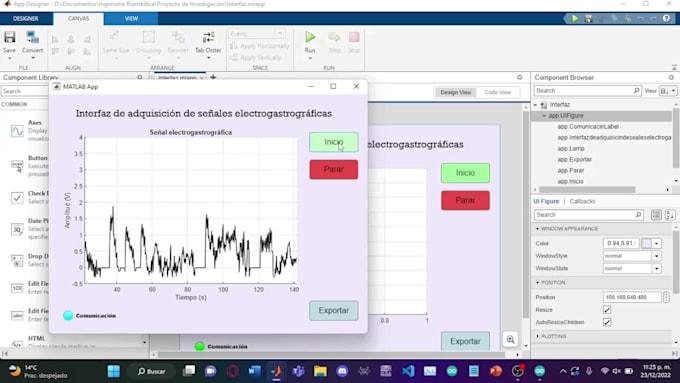680x383 pixels.
Task: Select the Parar button on the design canvas
Action: click(x=465, y=200)
